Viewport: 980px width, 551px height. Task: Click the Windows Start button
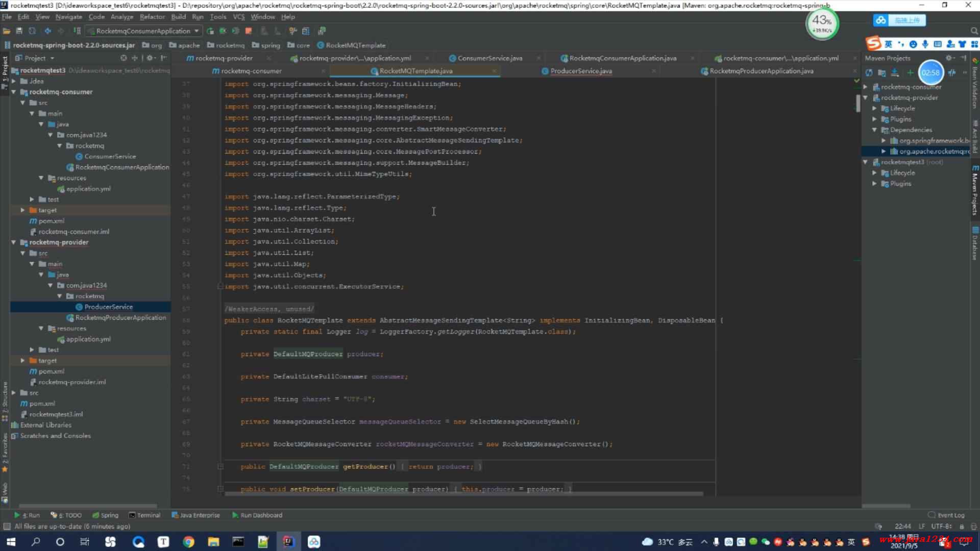(11, 542)
